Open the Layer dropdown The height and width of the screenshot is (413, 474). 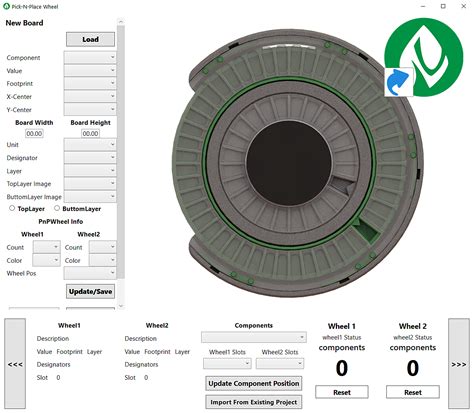[x=90, y=171]
